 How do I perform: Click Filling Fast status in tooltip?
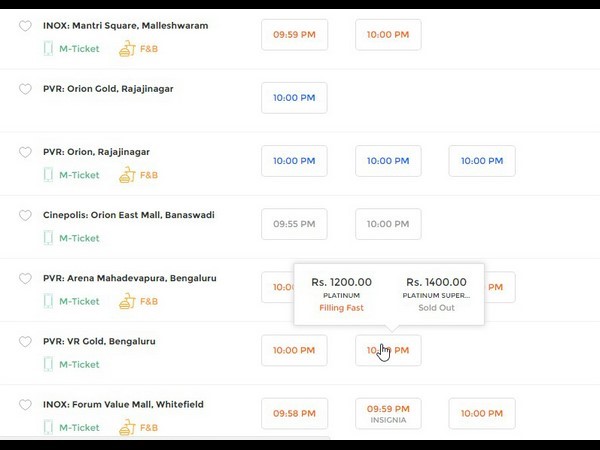click(341, 308)
